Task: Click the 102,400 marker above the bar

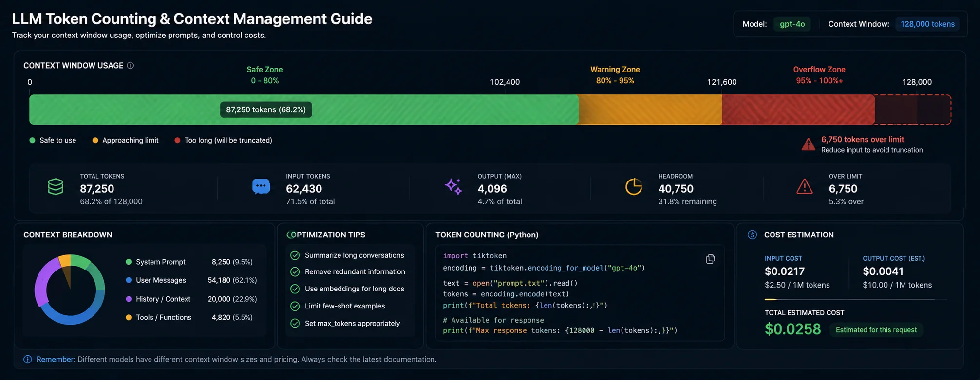Action: tap(505, 82)
